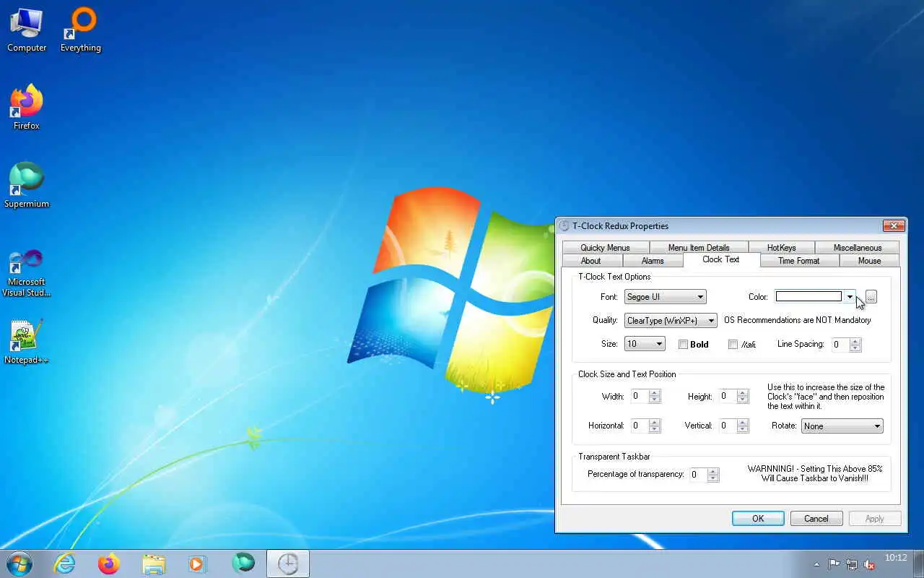
Task: Open the Windows Start menu orb
Action: pyautogui.click(x=19, y=564)
